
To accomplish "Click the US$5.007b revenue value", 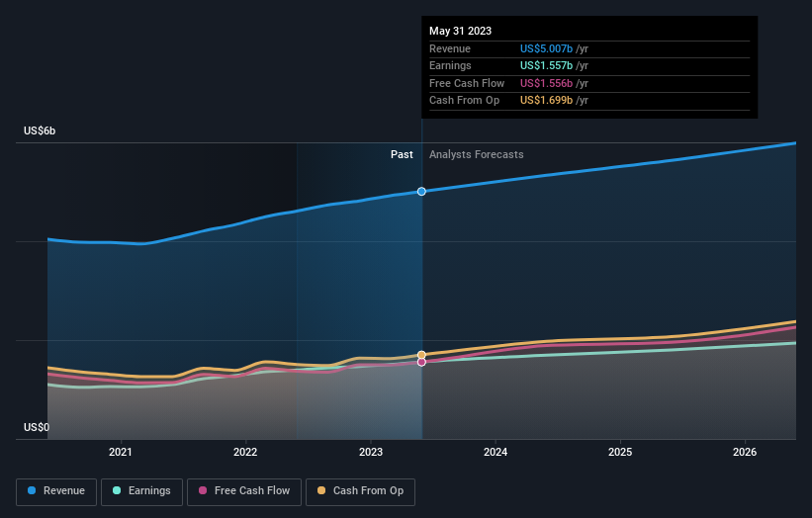I will pyautogui.click(x=546, y=48).
